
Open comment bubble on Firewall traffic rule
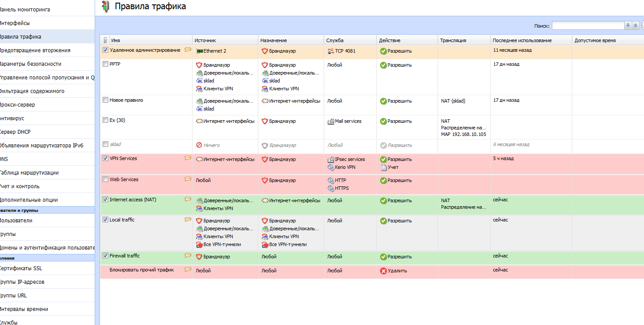click(188, 255)
